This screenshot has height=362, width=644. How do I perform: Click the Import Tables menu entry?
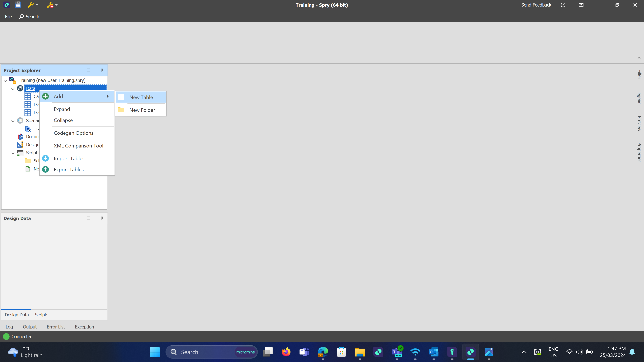coord(69,158)
